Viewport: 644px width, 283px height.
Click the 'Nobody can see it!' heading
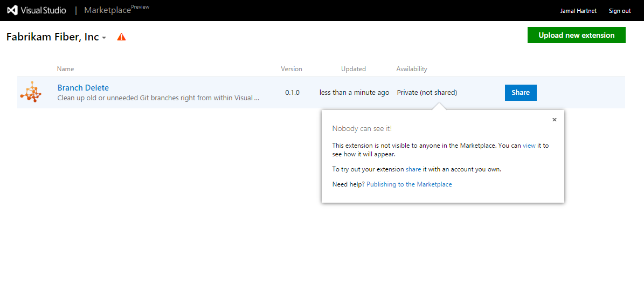coord(362,128)
